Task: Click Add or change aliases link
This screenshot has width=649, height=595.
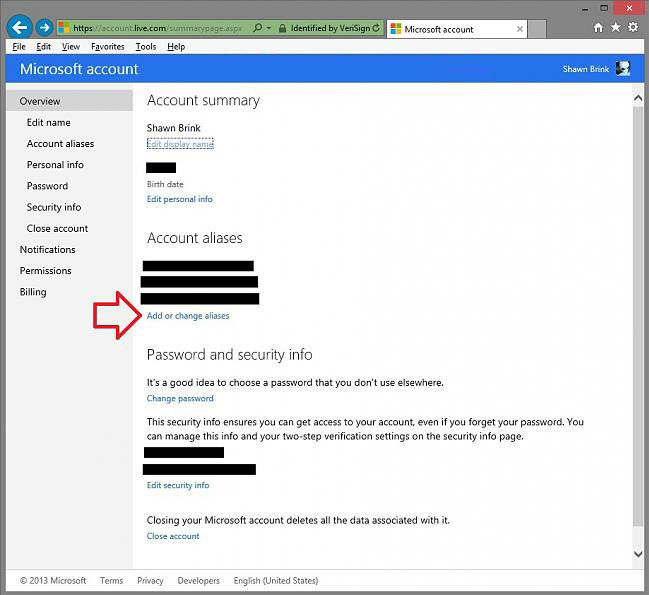Action: point(188,316)
